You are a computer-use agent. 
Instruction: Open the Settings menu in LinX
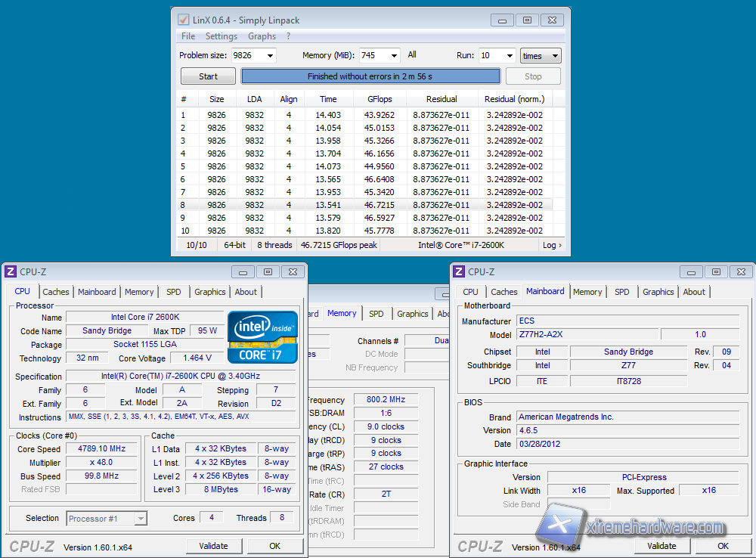click(x=222, y=36)
